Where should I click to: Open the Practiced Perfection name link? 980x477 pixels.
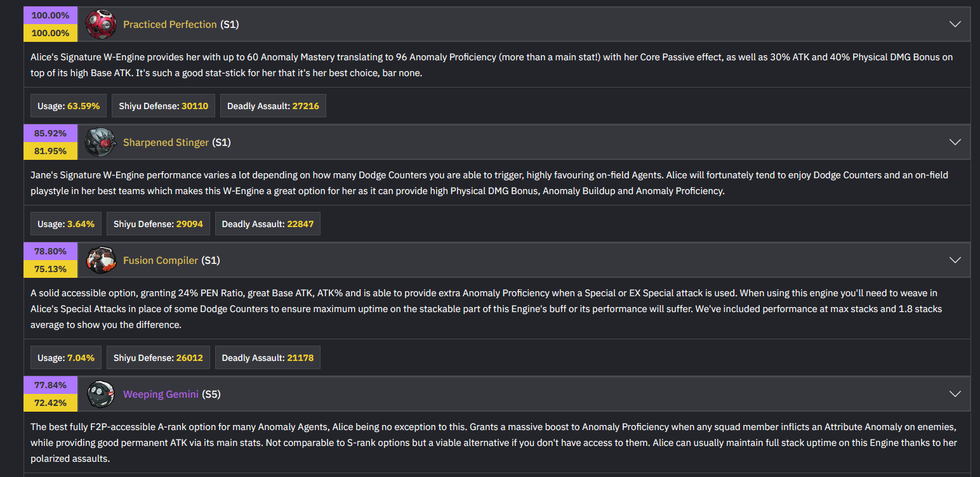tap(169, 24)
